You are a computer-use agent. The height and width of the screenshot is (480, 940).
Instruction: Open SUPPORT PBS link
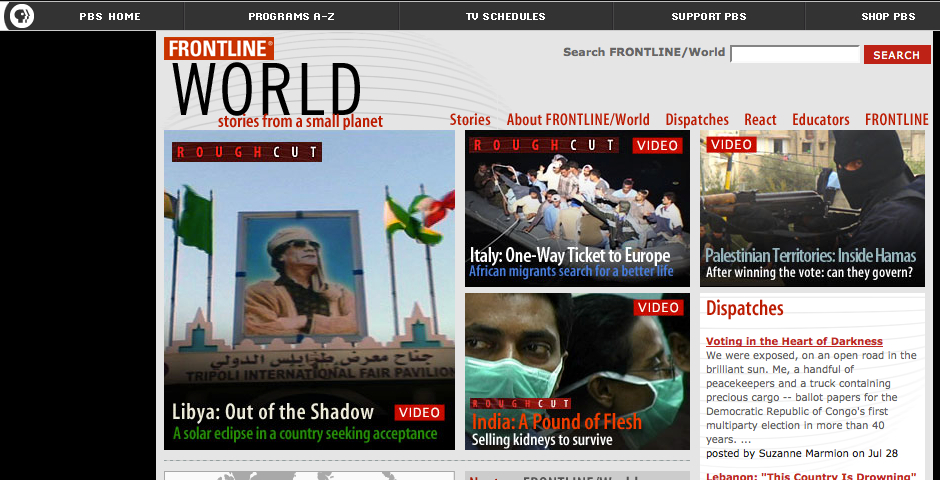709,17
